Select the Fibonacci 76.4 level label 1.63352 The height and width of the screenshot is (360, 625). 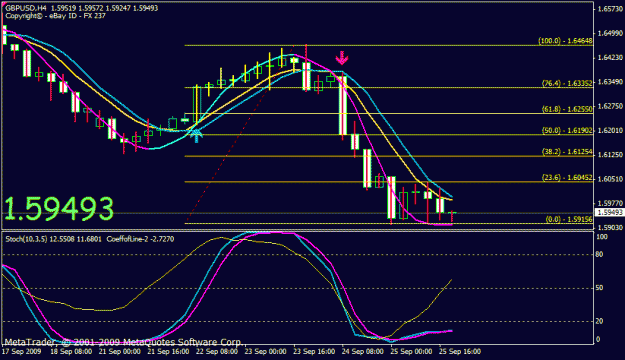tap(567, 83)
